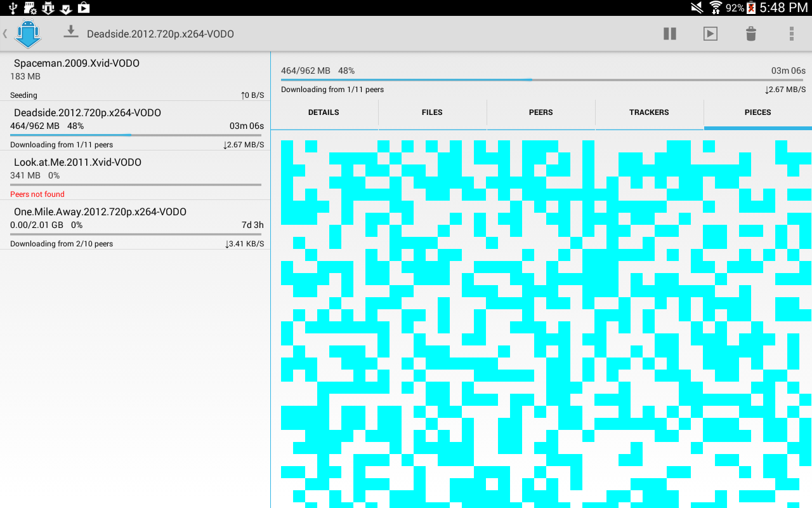Switch to the DETAILS tab
812x508 pixels.
(x=324, y=112)
